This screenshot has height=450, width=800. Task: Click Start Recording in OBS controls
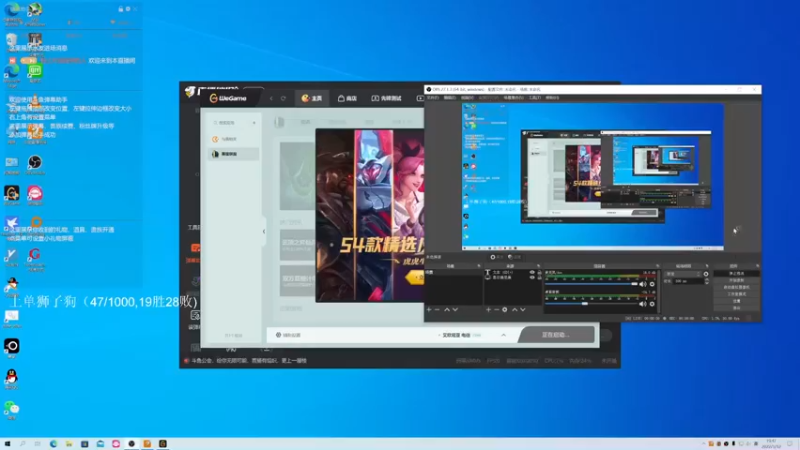(x=736, y=281)
